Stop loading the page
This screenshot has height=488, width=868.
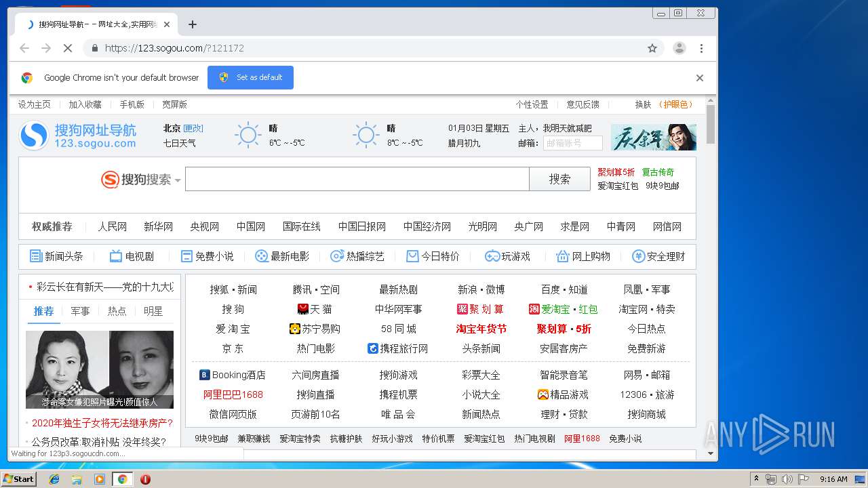(x=68, y=48)
